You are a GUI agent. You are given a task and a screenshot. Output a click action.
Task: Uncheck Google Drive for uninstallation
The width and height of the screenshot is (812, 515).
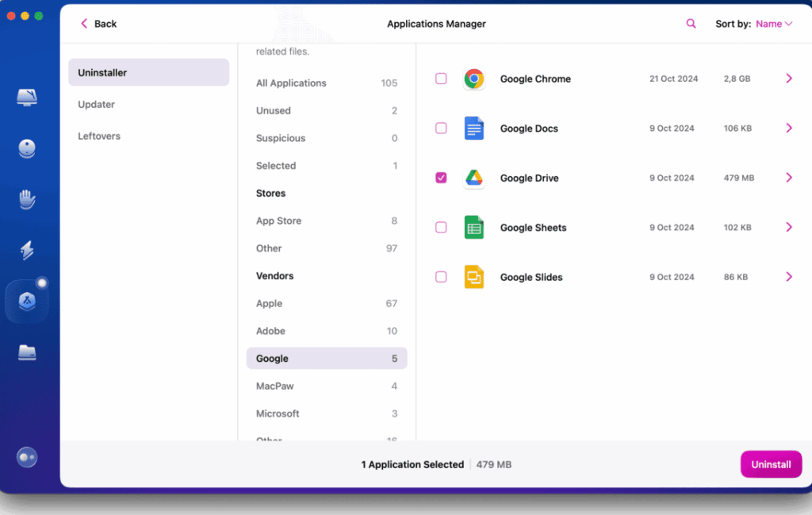441,178
